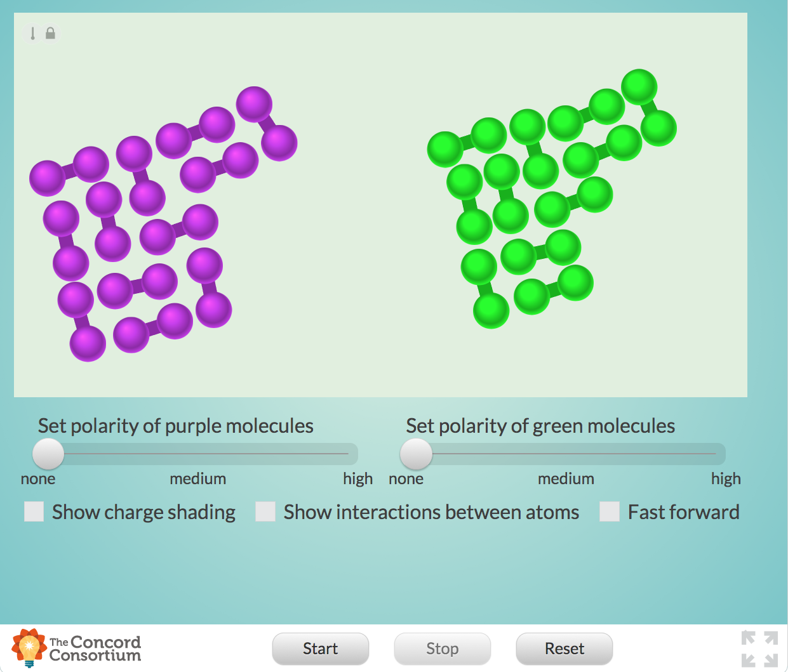Set green molecule polarity to high
788x672 pixels.
click(x=715, y=454)
